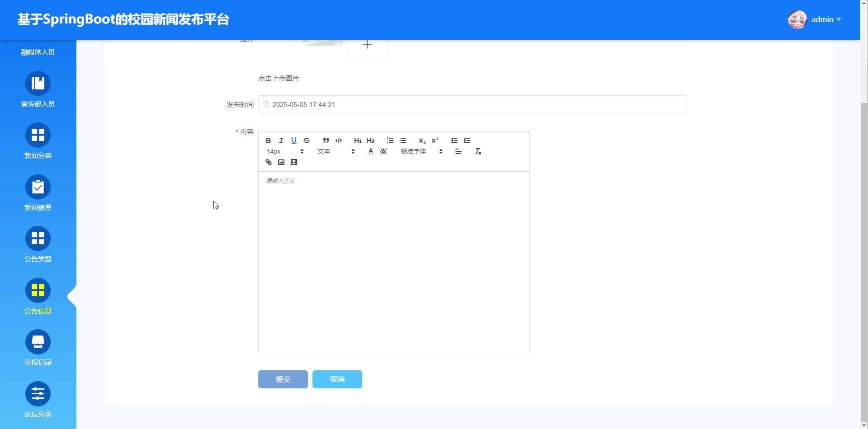The height and width of the screenshot is (429, 868).
Task: Select 公告信息 in the sidebar
Action: (38, 296)
